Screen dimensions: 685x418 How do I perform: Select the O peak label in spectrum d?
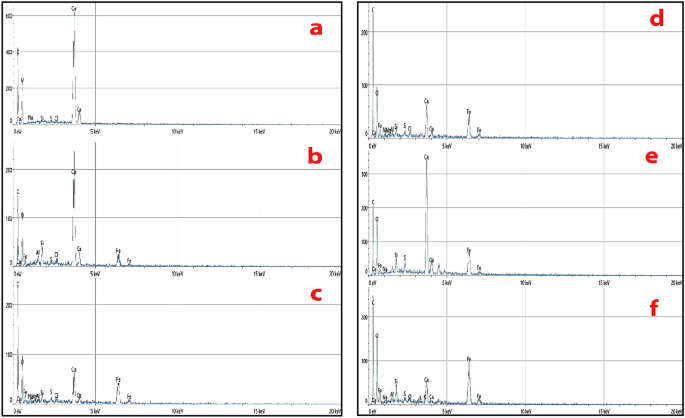tap(377, 93)
